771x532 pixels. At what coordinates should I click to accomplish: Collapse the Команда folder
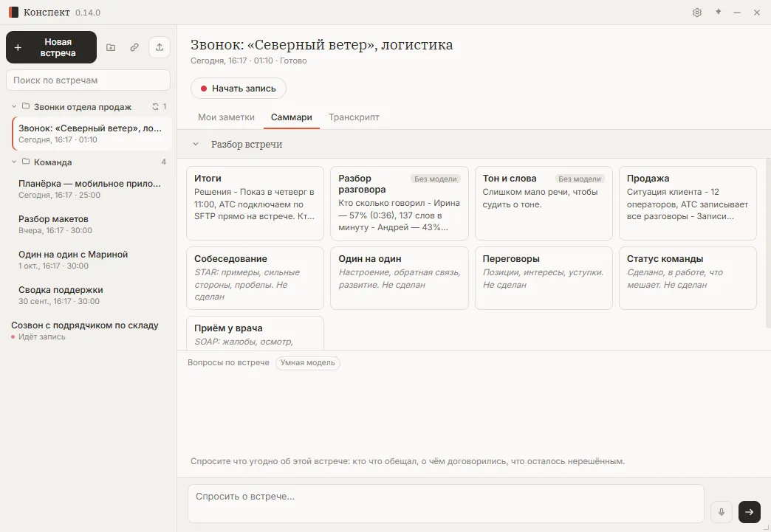(14, 162)
